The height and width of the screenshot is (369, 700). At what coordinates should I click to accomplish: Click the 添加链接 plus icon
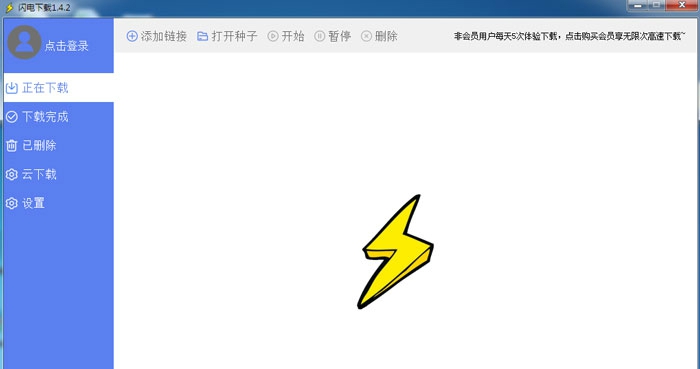132,36
